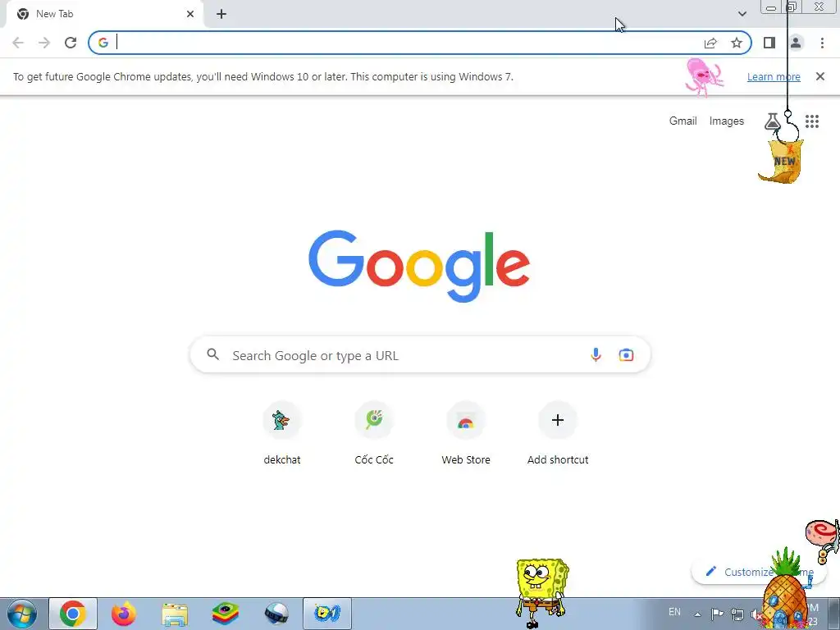Start voice search with microphone
Viewport: 840px width, 630px height.
(x=596, y=354)
